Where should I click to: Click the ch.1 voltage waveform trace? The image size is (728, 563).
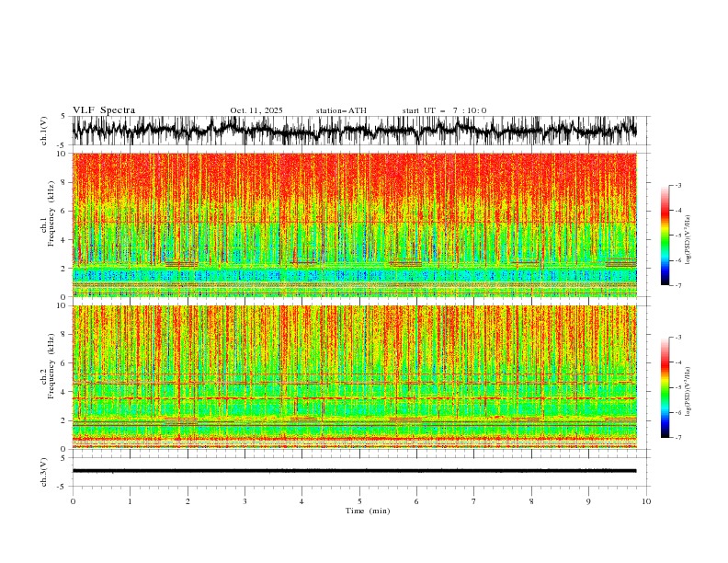pos(355,131)
